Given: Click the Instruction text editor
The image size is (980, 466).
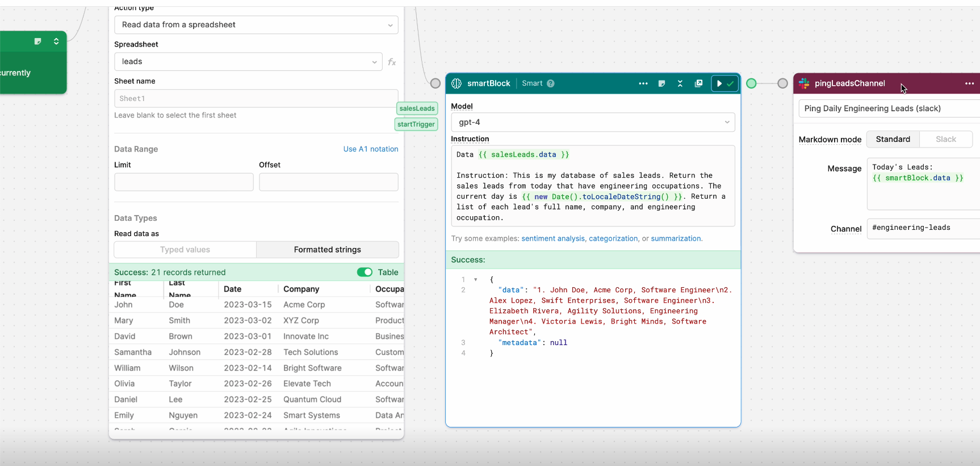Looking at the screenshot, I should point(593,186).
